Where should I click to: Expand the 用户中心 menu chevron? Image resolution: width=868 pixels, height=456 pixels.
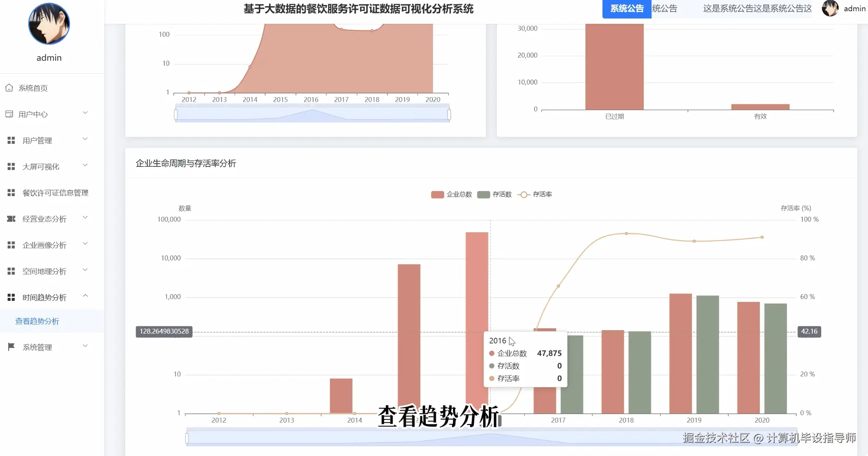coord(85,112)
